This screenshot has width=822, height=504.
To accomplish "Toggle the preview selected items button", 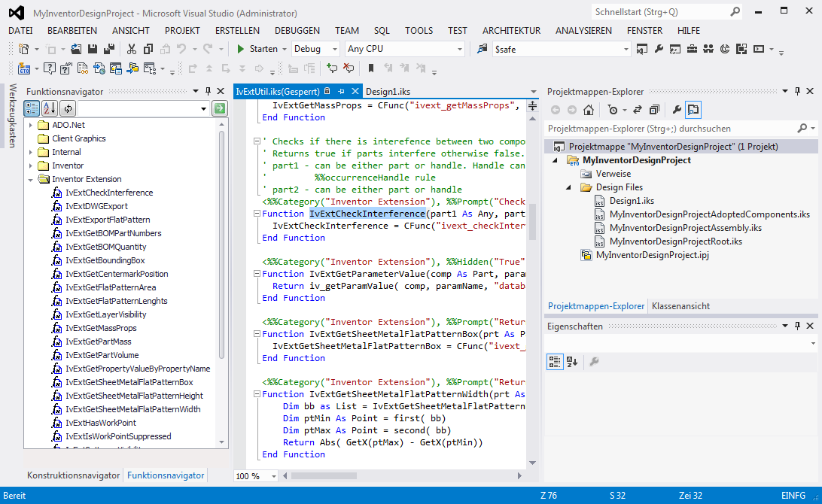I will point(693,110).
